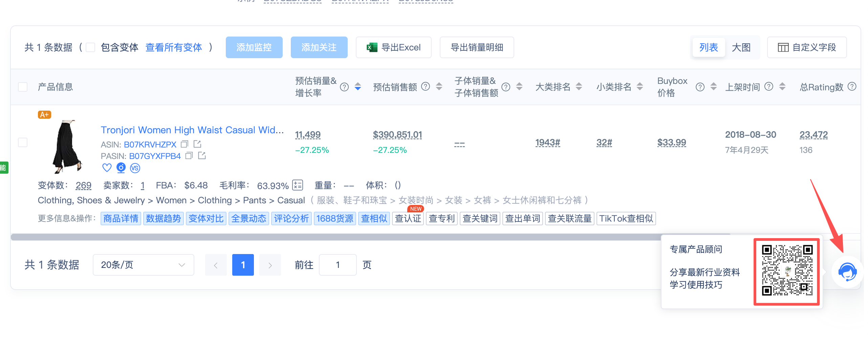Show help for 总Rating数 column

[852, 87]
